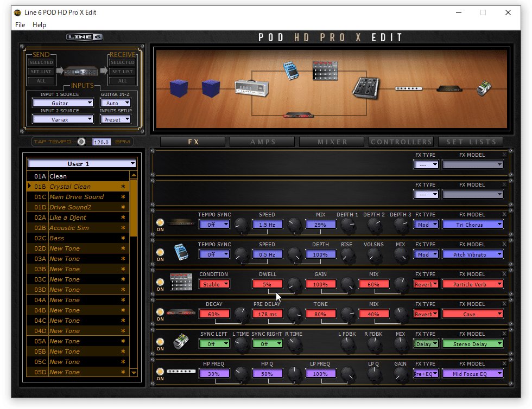Click the Mid Focus EQ thumbnail in FX row
The image size is (532, 409).
tap(181, 372)
